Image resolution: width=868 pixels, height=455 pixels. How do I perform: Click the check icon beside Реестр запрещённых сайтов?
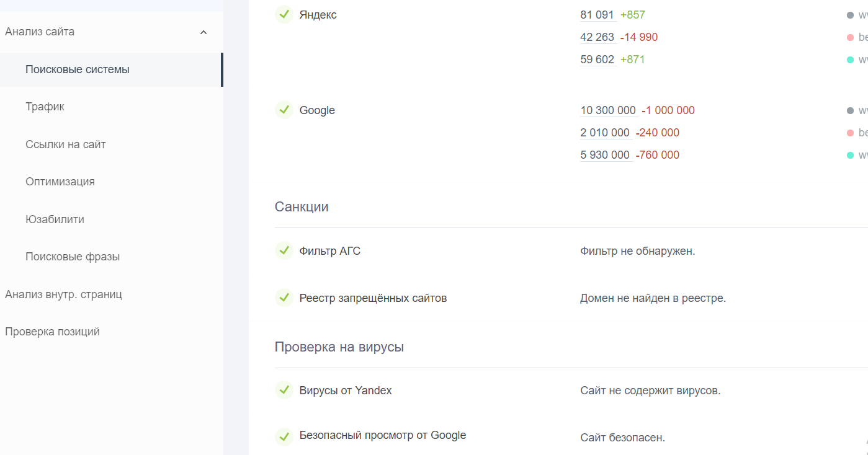[x=284, y=298]
